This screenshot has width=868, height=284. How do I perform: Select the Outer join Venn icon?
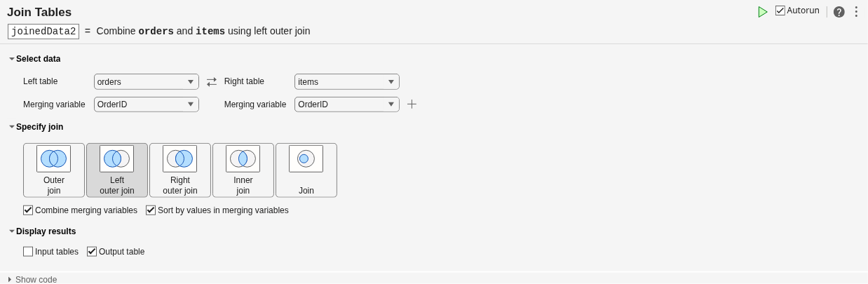54,158
